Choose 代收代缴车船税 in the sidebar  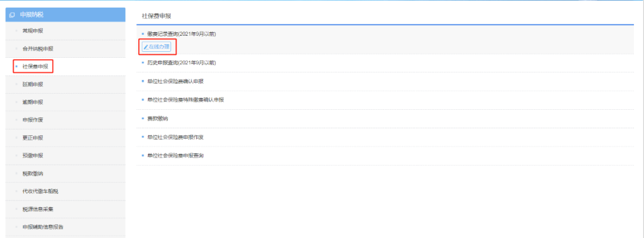43,191
